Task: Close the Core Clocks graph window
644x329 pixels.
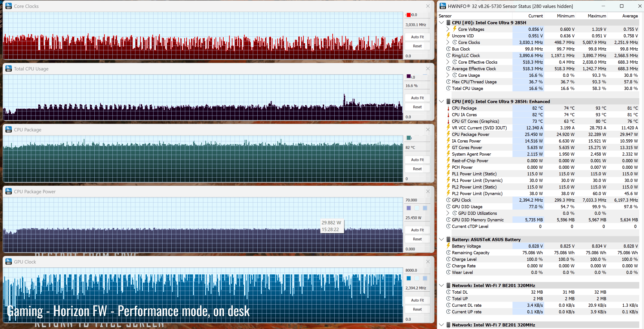Action: [x=428, y=6]
